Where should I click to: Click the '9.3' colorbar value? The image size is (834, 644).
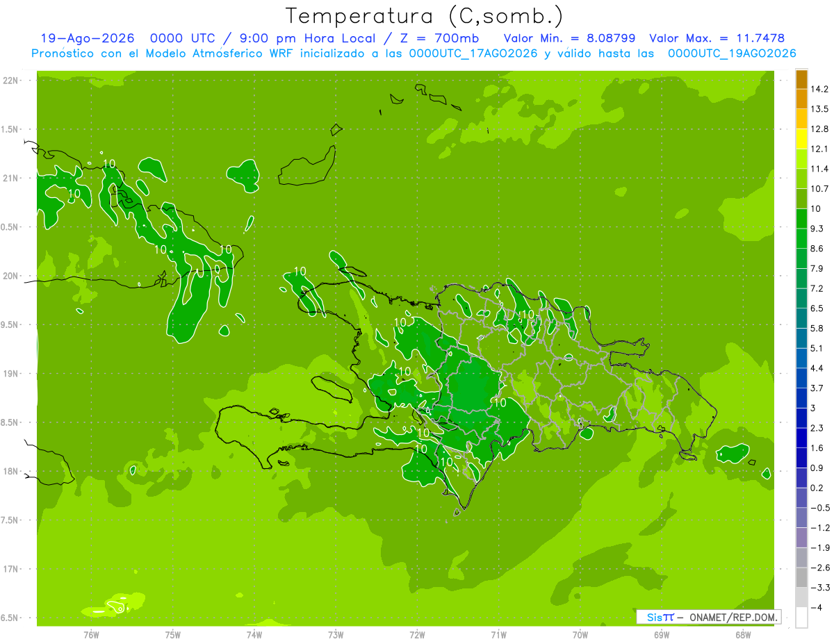pyautogui.click(x=817, y=229)
